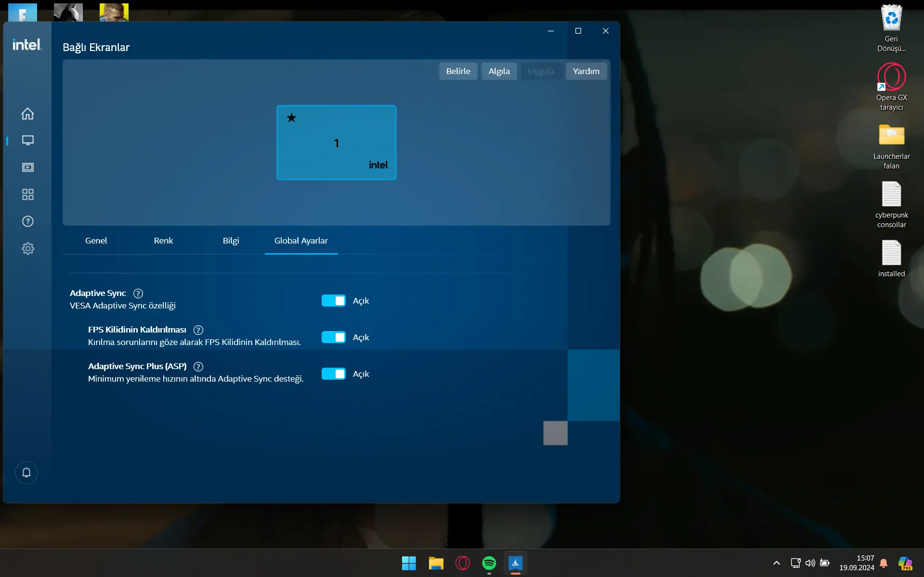Click the Belirle button
Viewport: 924px width, 577px height.
point(458,71)
